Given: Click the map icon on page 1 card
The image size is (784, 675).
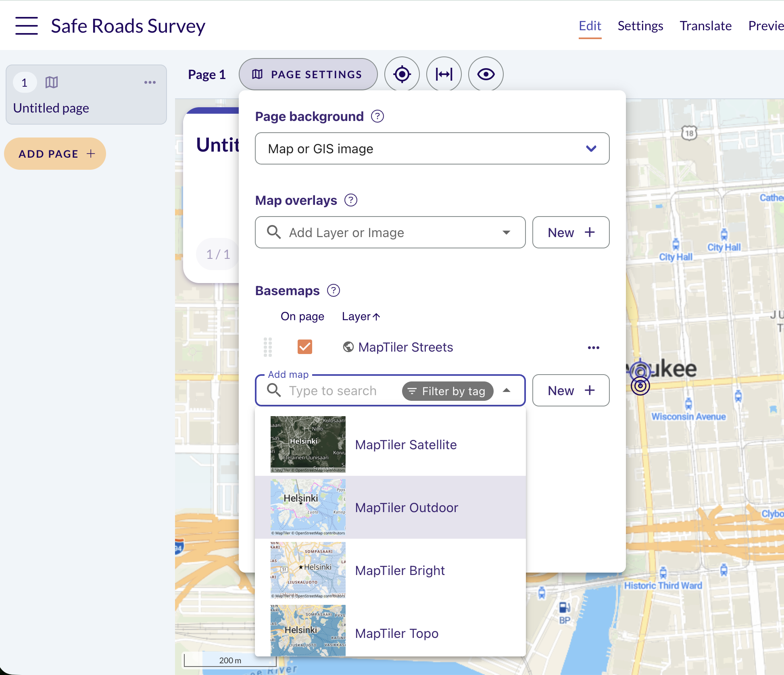Looking at the screenshot, I should 52,82.
